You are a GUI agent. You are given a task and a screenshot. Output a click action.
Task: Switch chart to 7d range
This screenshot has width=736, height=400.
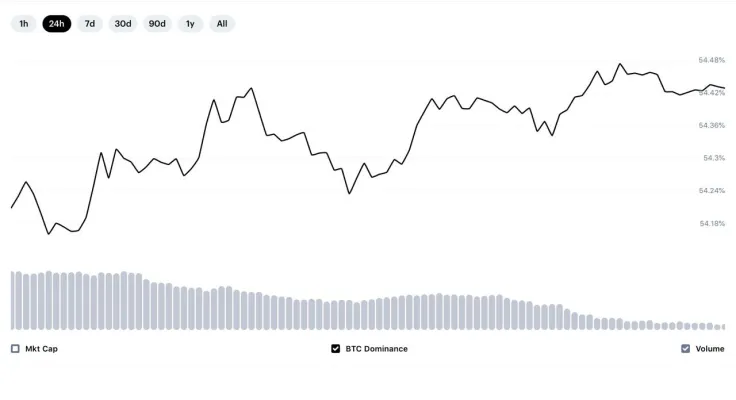[90, 23]
